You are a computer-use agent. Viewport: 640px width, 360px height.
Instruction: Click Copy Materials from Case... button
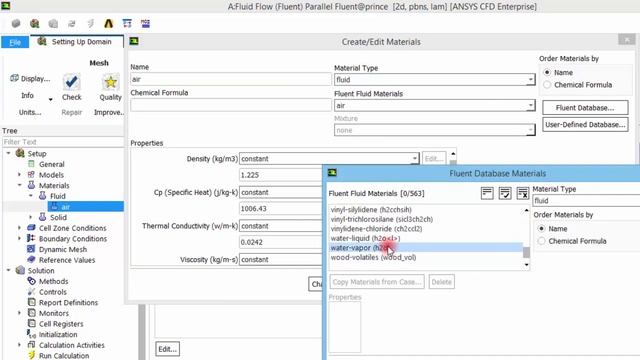377,282
